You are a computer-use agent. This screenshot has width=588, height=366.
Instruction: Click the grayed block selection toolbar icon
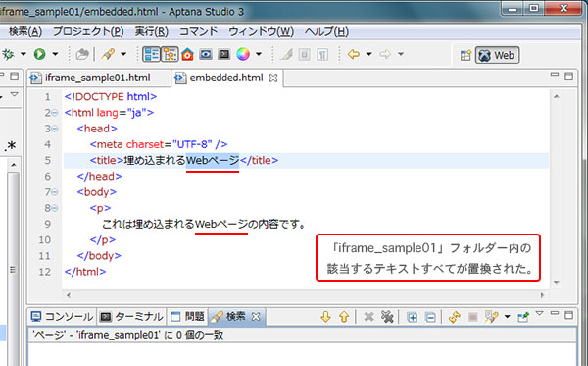pos(304,55)
